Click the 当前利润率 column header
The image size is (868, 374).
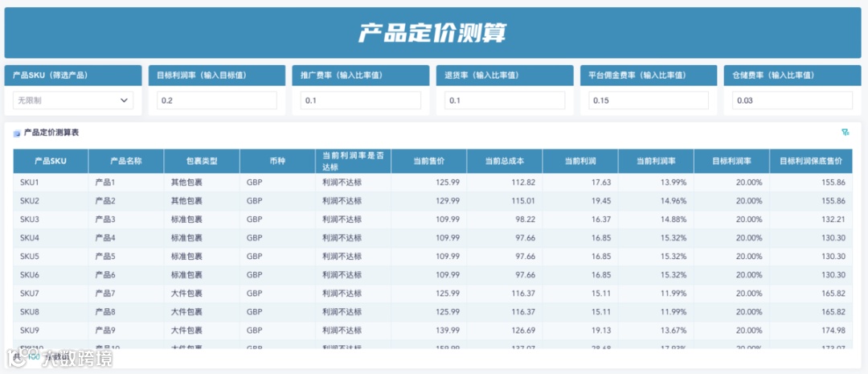coord(656,161)
